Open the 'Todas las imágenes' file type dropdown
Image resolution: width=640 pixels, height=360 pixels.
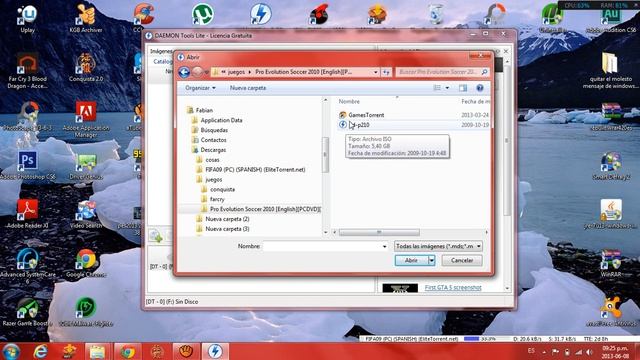point(438,246)
